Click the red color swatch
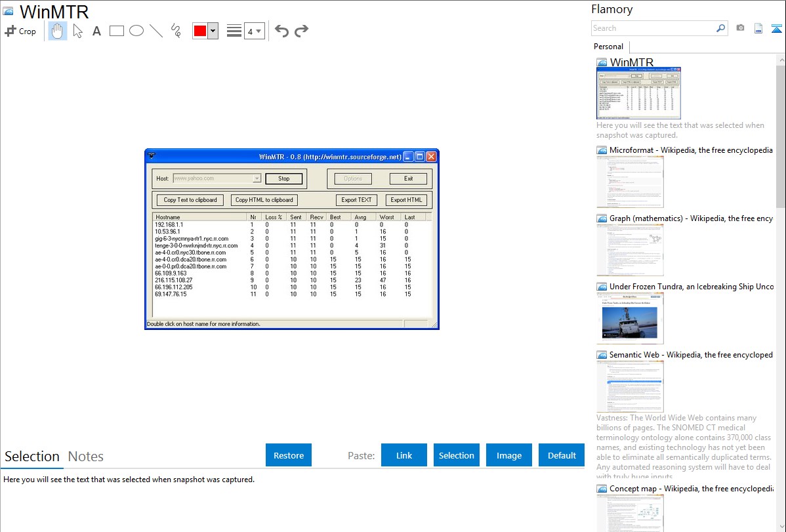Viewport: 786px width, 532px height. click(x=200, y=31)
